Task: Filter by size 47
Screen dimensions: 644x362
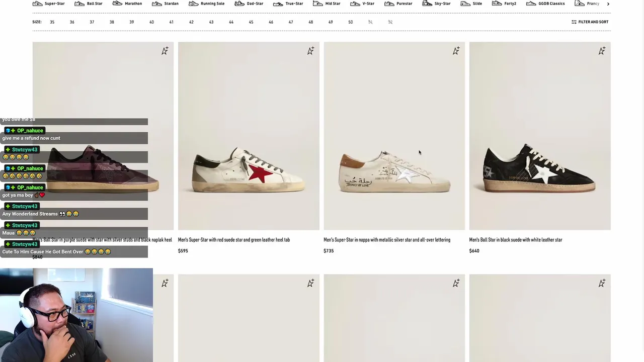Action: click(x=291, y=22)
